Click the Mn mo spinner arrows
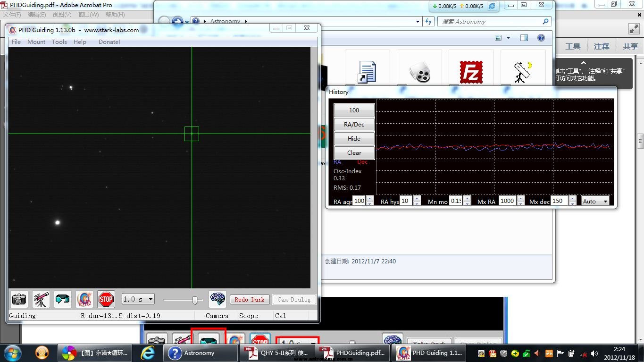 (467, 201)
